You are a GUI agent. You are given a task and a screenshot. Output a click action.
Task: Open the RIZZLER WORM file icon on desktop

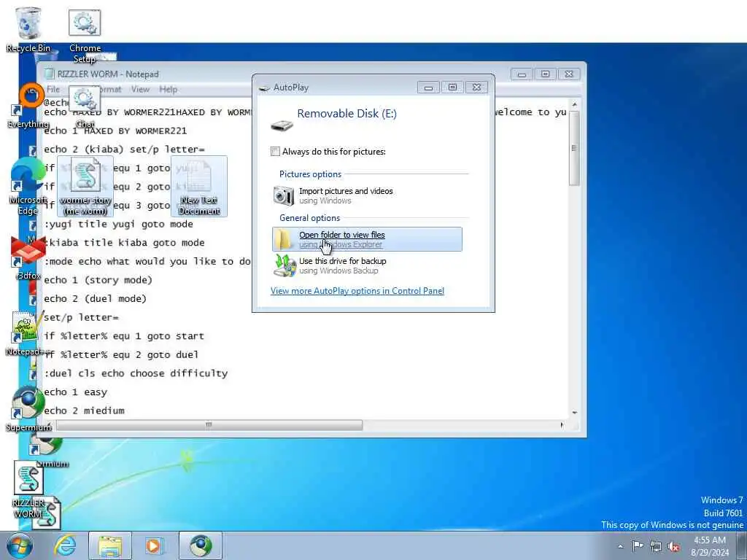pyautogui.click(x=28, y=491)
